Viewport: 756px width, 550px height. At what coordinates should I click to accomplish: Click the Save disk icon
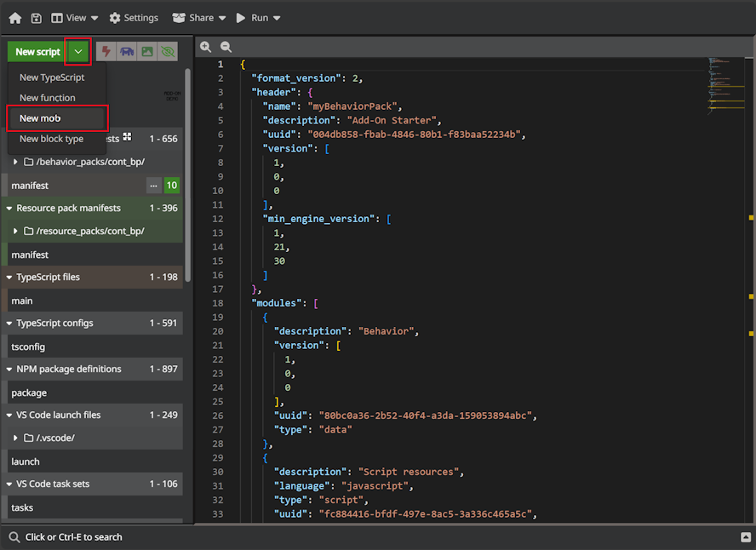(x=37, y=18)
